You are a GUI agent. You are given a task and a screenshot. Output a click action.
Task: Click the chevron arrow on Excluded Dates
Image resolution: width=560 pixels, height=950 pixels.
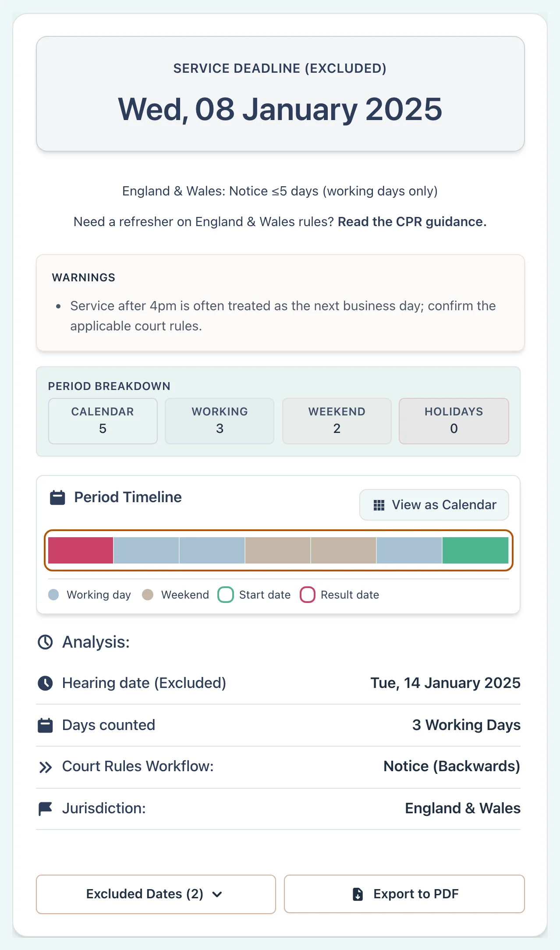(x=217, y=894)
